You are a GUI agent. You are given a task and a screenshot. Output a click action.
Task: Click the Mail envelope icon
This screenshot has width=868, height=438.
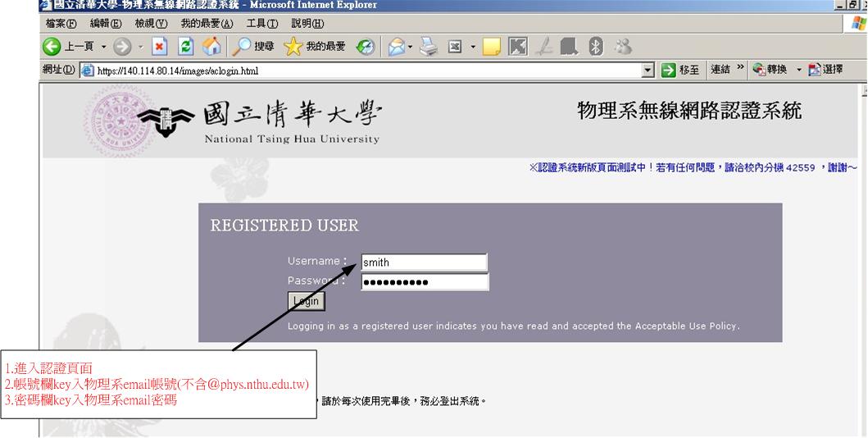pyautogui.click(x=396, y=48)
